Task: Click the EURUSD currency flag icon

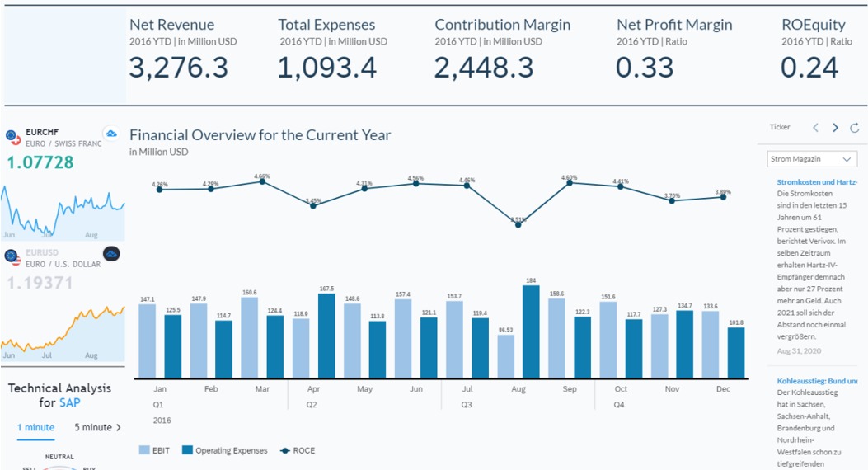Action: [x=12, y=257]
